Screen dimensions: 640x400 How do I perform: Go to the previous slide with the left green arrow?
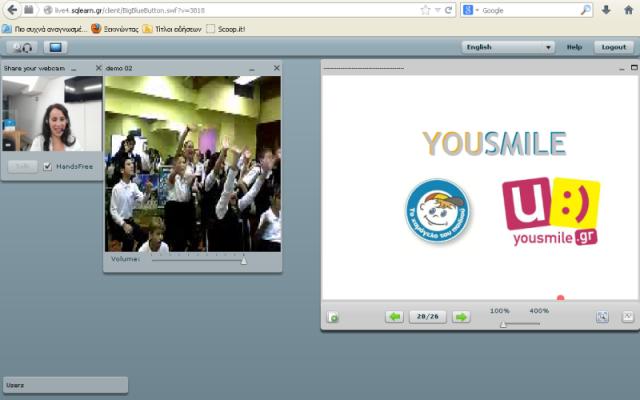(394, 317)
